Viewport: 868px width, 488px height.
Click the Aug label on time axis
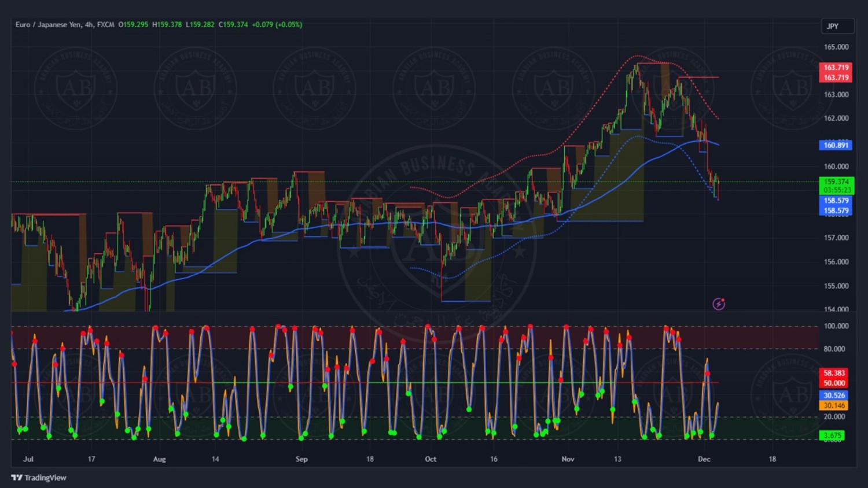tap(159, 459)
